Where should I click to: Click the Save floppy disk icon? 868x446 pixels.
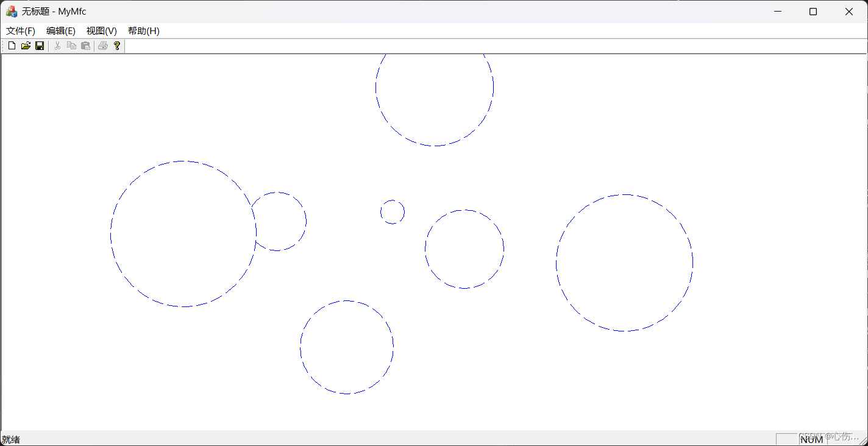[40, 46]
